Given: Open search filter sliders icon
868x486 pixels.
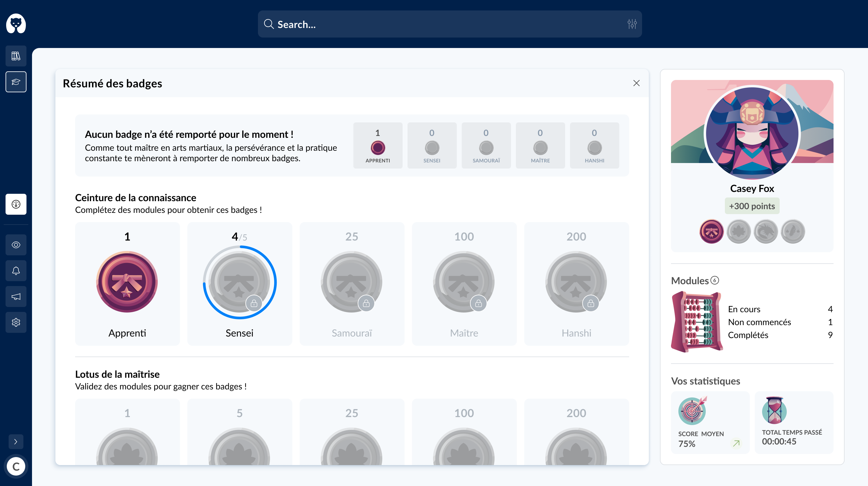Looking at the screenshot, I should click(x=632, y=24).
